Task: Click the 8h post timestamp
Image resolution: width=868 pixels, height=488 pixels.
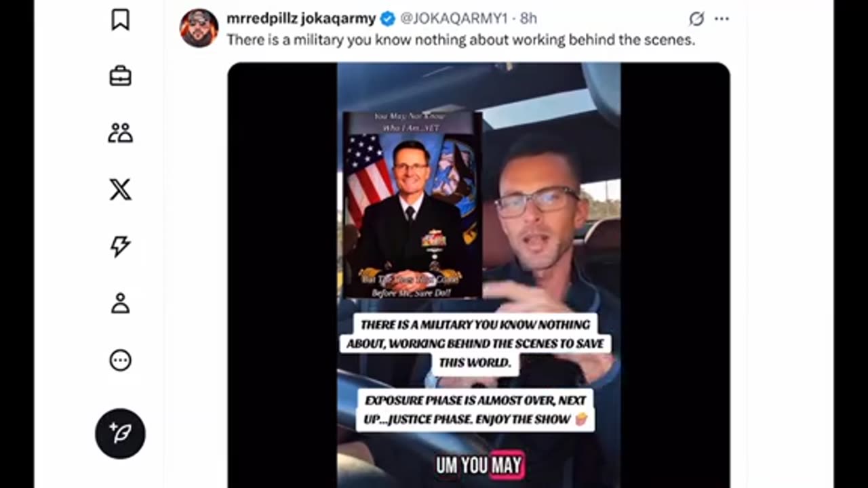Action: (x=529, y=18)
